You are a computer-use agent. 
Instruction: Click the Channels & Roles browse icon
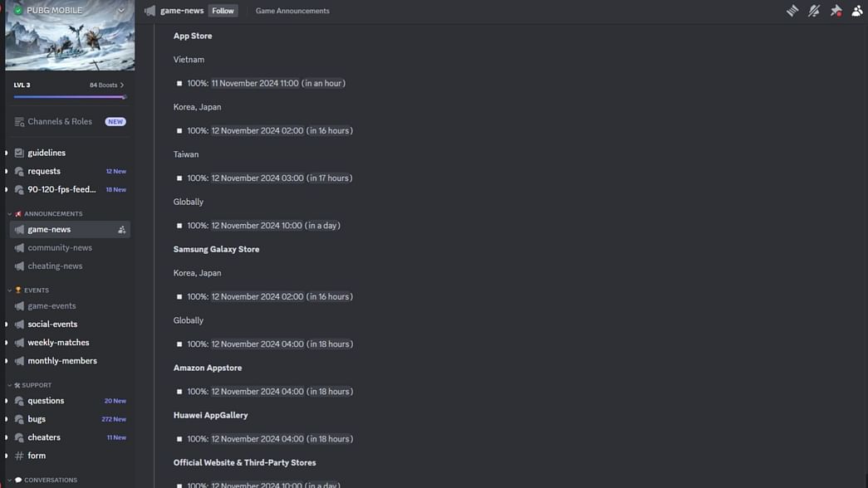[x=19, y=122]
